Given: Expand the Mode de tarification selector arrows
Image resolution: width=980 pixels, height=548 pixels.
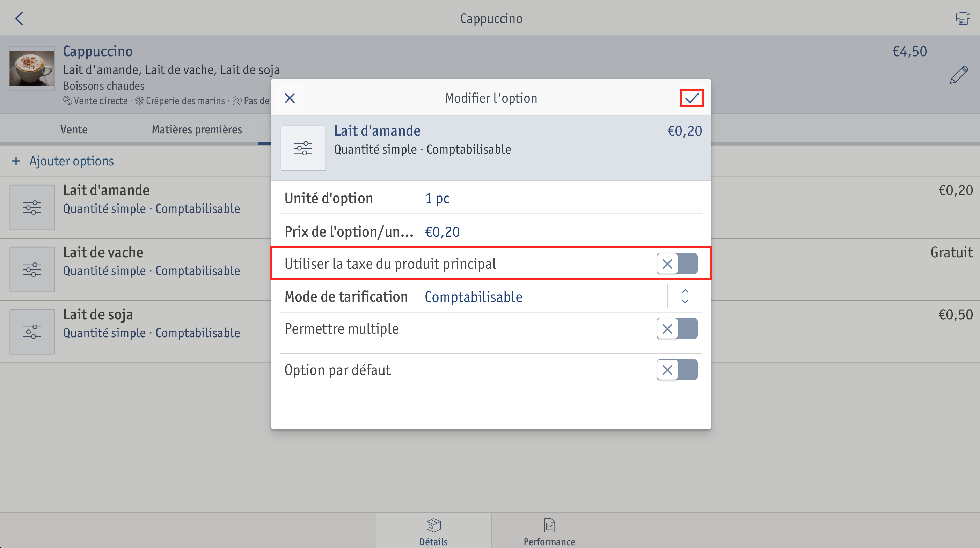Looking at the screenshot, I should click(x=685, y=296).
